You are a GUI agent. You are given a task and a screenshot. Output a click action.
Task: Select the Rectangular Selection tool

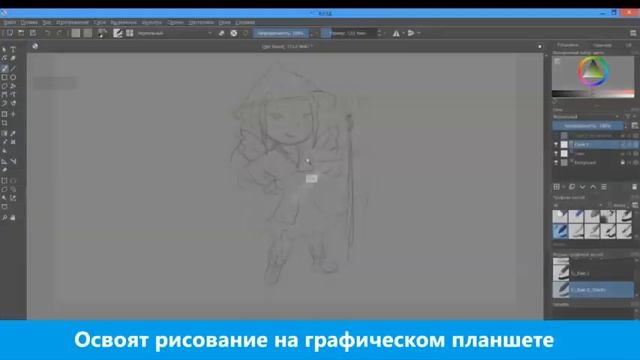coord(4,180)
